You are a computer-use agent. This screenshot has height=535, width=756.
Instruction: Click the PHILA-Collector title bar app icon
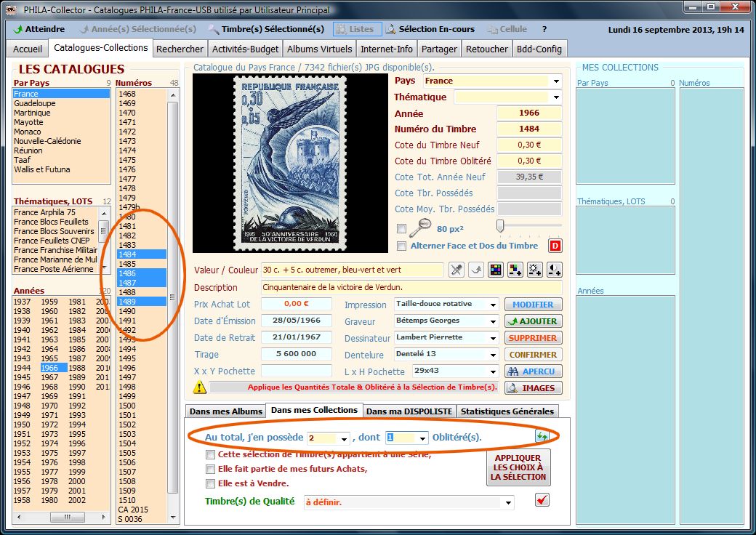[11, 9]
